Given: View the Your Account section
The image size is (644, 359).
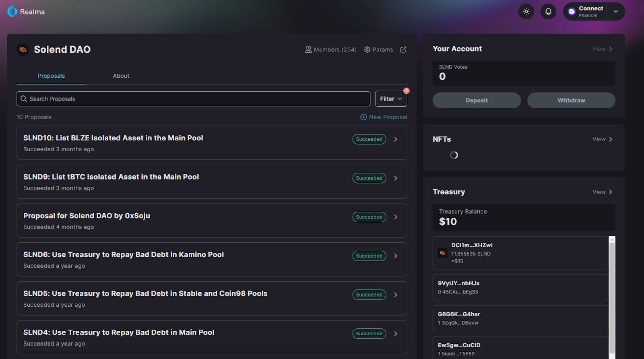Looking at the screenshot, I should point(603,49).
